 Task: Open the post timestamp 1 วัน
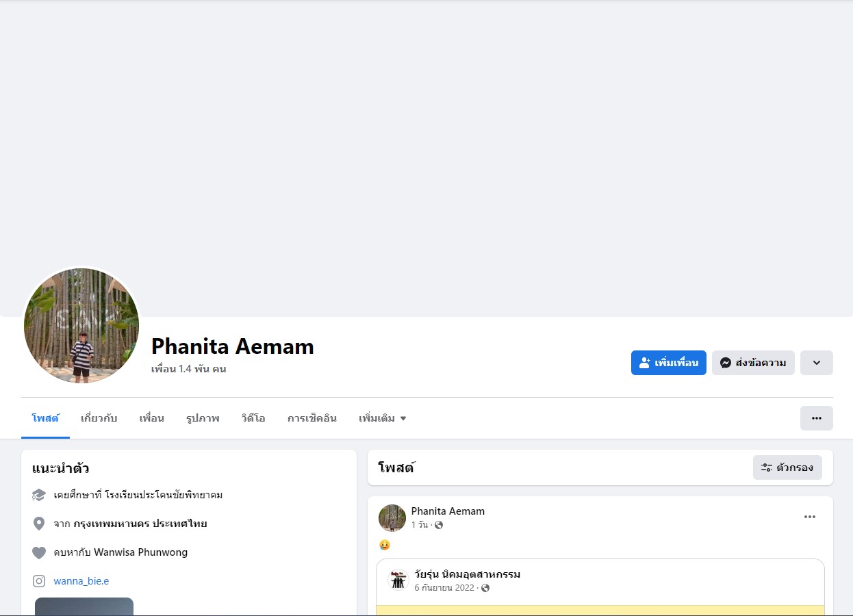point(420,525)
